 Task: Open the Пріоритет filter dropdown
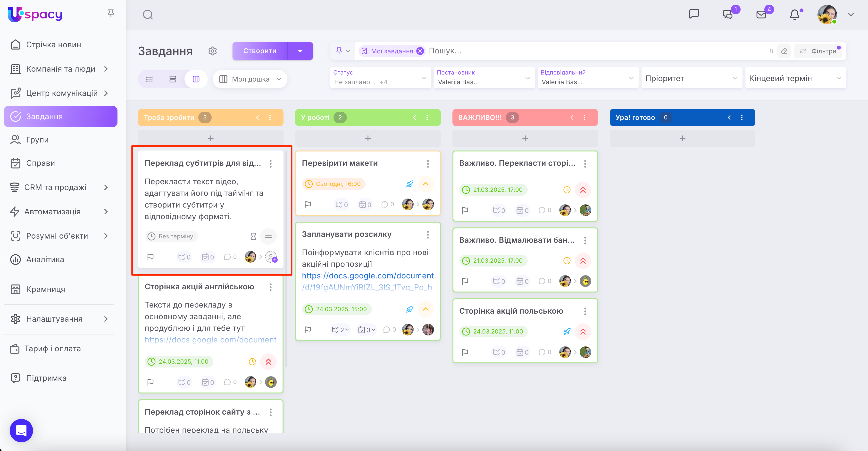[x=691, y=78]
